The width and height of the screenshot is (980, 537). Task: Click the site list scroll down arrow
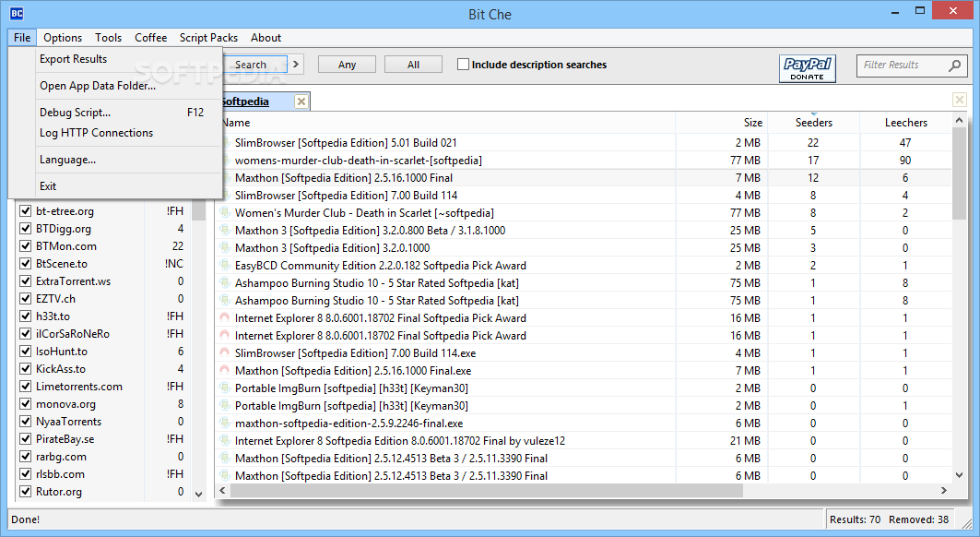click(x=199, y=494)
